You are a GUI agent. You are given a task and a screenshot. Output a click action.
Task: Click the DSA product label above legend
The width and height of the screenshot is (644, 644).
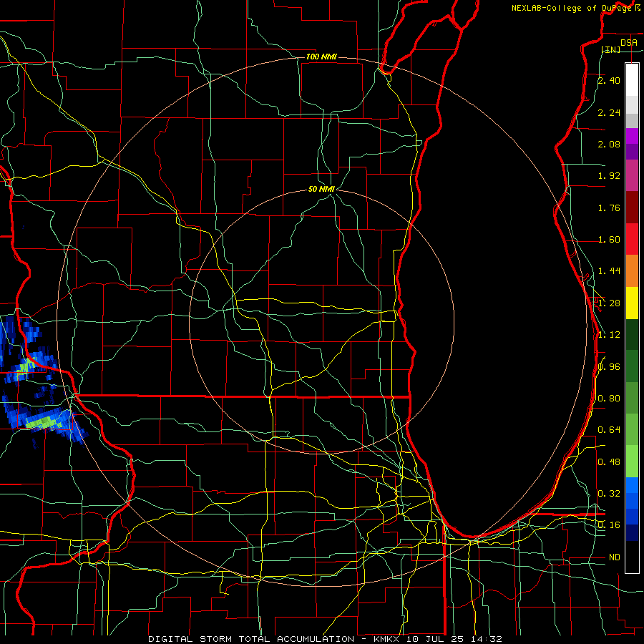(629, 43)
